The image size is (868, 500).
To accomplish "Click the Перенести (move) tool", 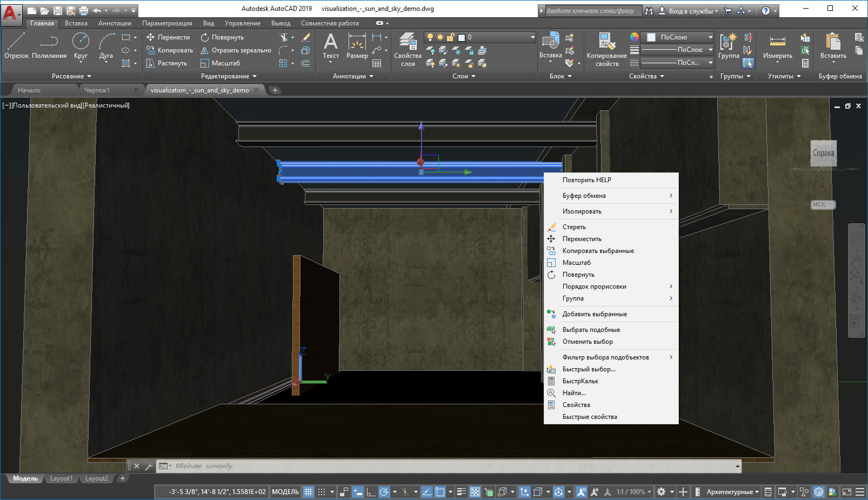I will (x=168, y=37).
